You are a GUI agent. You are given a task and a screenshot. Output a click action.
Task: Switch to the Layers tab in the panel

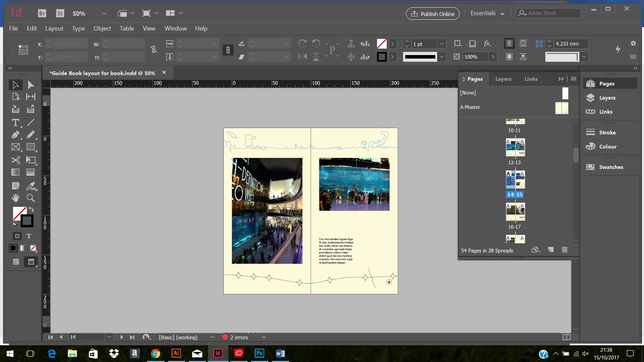(x=503, y=79)
